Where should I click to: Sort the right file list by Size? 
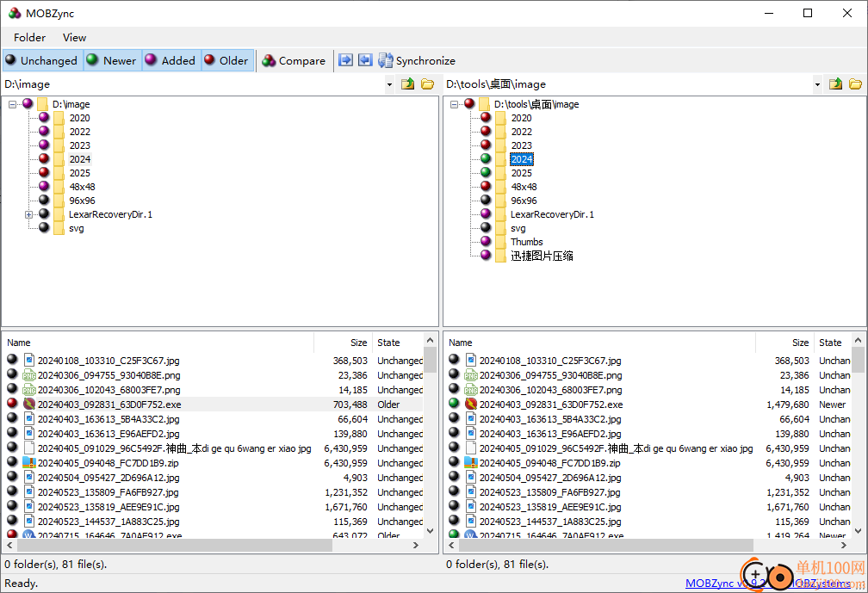click(x=785, y=343)
